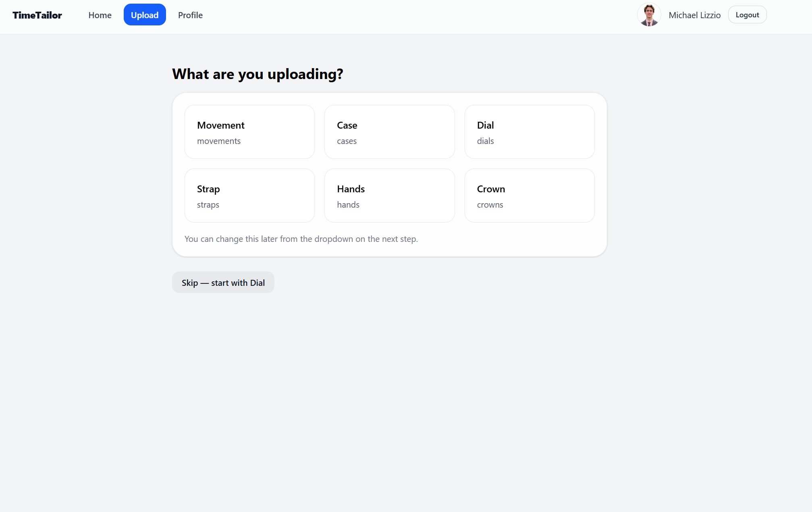Click Michael Lizzio's avatar photo
The height and width of the screenshot is (512, 812).
tap(649, 15)
